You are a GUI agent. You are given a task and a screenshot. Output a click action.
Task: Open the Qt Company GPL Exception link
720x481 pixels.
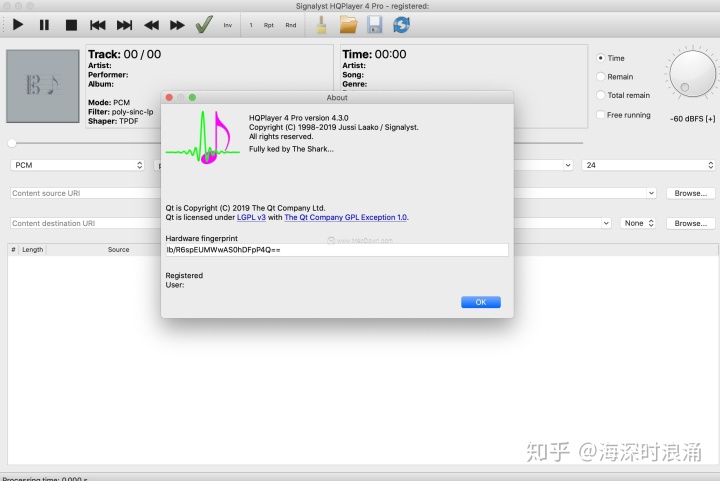click(346, 217)
